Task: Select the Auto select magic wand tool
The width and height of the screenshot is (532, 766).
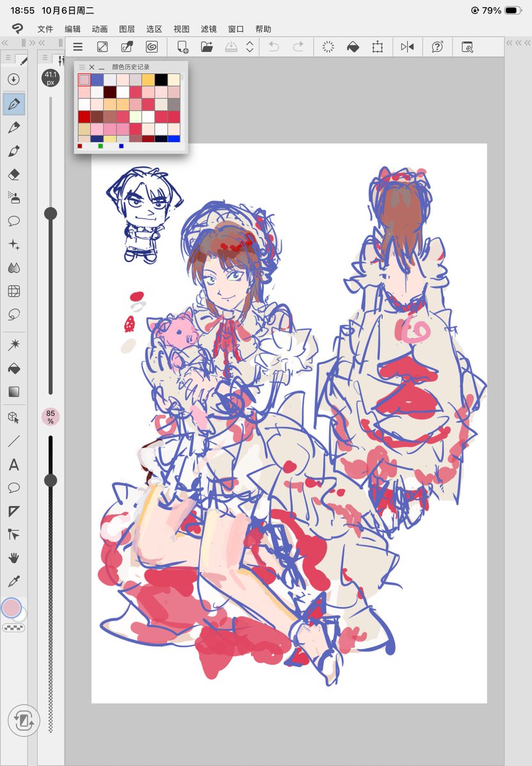Action: pos(13,345)
